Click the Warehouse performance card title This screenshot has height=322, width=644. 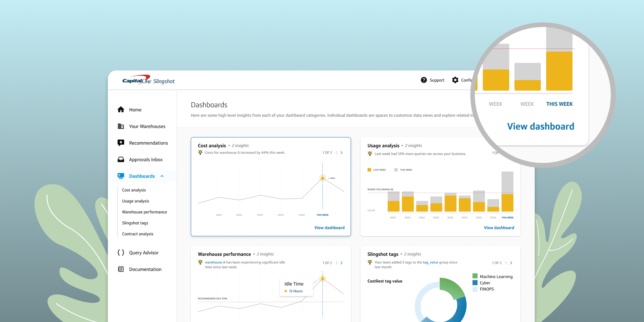point(224,254)
